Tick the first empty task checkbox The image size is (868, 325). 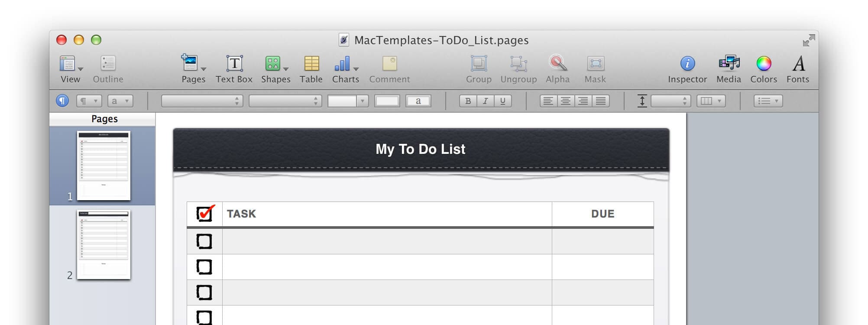click(x=204, y=241)
